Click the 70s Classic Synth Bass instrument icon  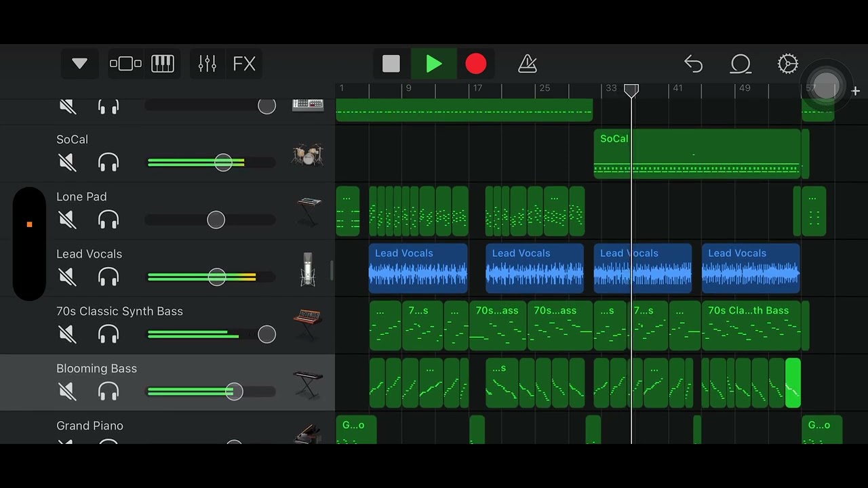[x=308, y=326]
